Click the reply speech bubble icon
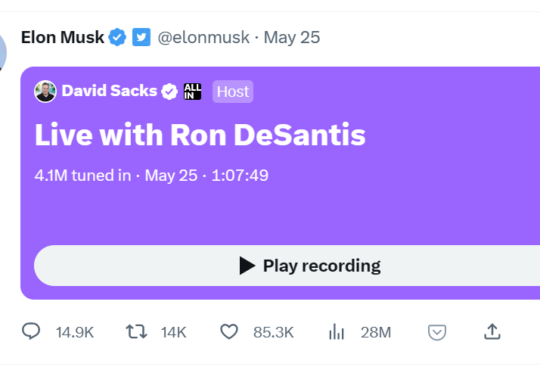 31,331
